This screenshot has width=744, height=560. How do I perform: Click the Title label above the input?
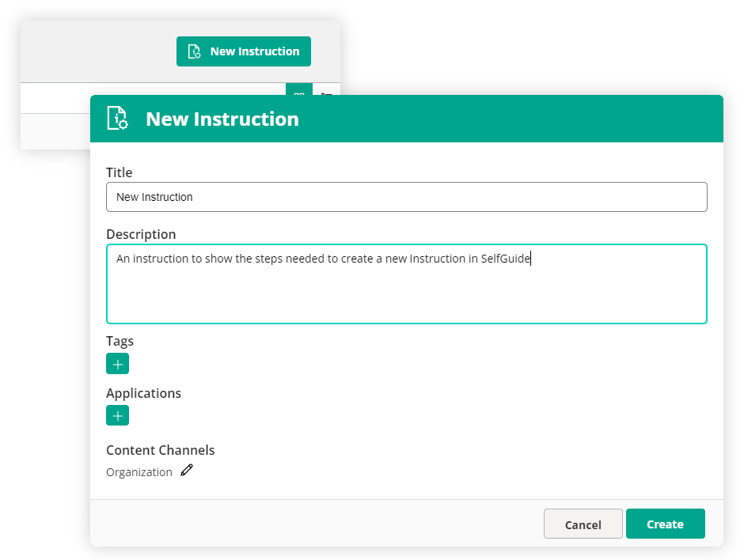pos(119,172)
